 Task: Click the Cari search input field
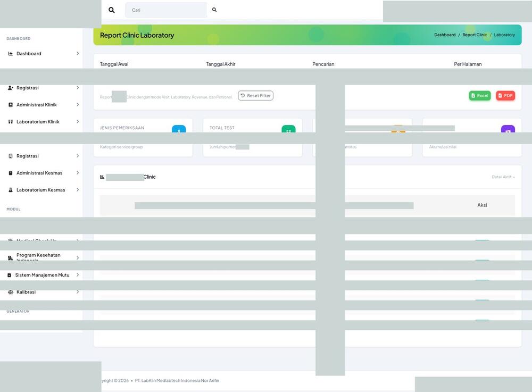pyautogui.click(x=166, y=10)
